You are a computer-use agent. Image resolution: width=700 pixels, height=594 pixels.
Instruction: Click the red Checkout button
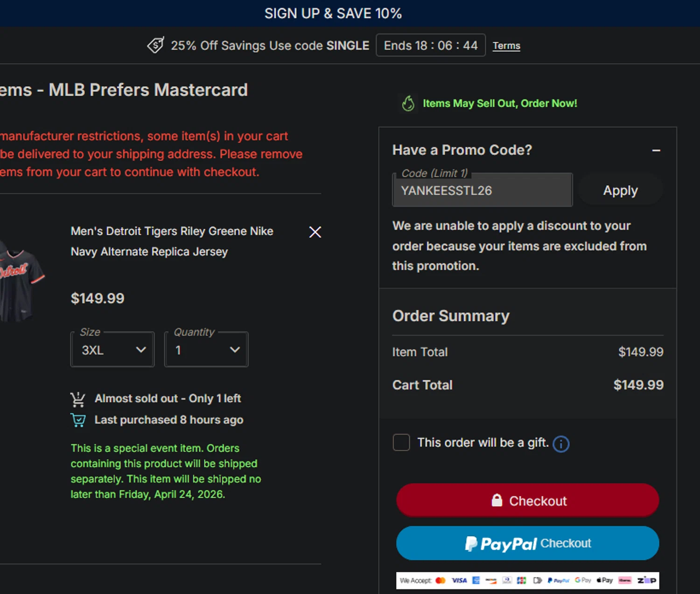tap(527, 500)
